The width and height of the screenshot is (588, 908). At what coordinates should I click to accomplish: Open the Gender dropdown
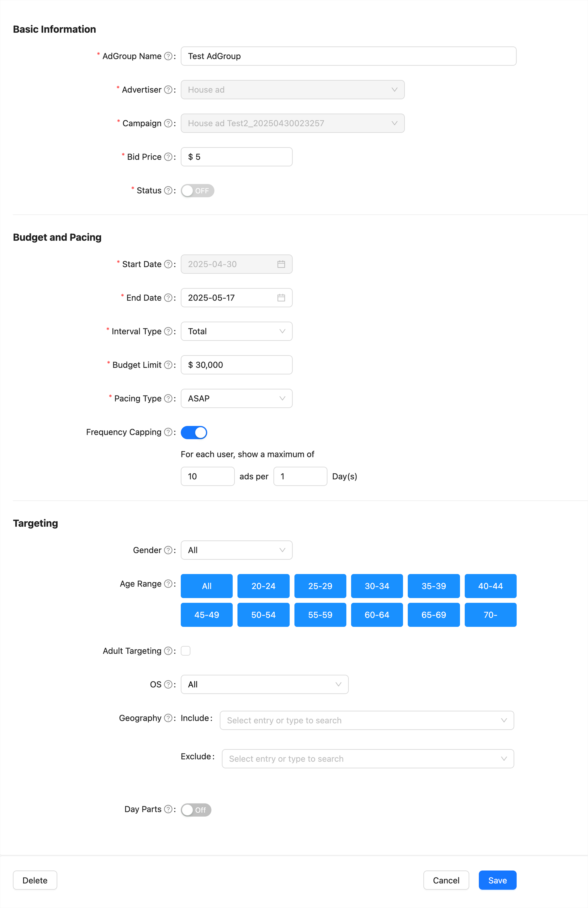[237, 550]
